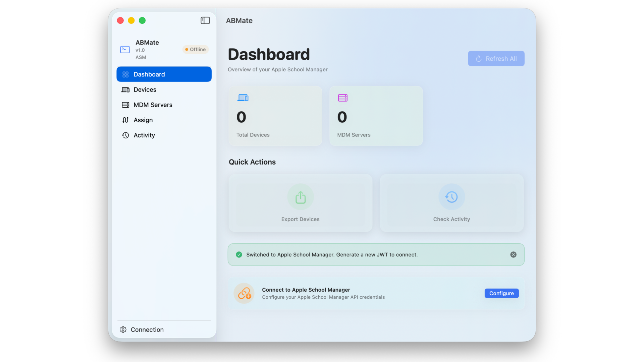Click the MDM Servers count card
Image resolution: width=644 pixels, height=362 pixels.
pos(376,116)
